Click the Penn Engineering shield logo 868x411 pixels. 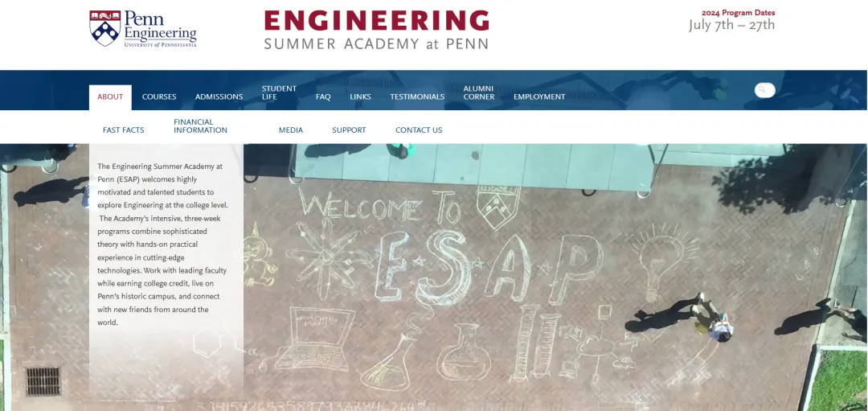[x=104, y=27]
